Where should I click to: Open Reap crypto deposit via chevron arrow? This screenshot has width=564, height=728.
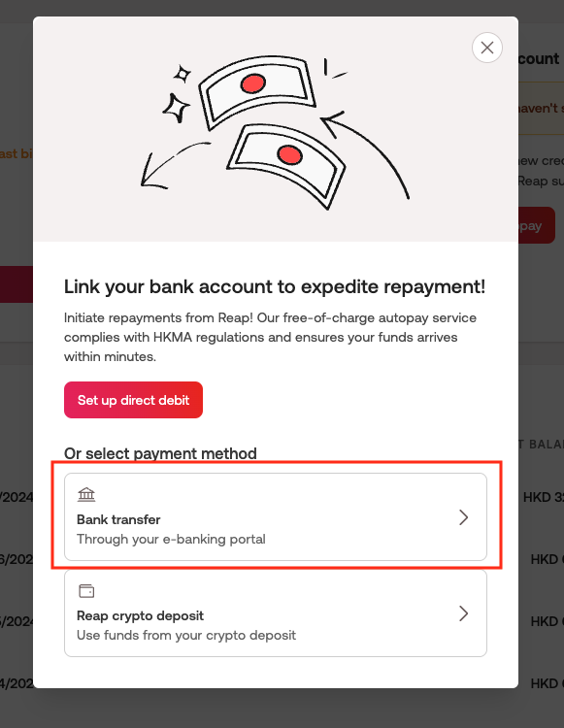point(463,613)
